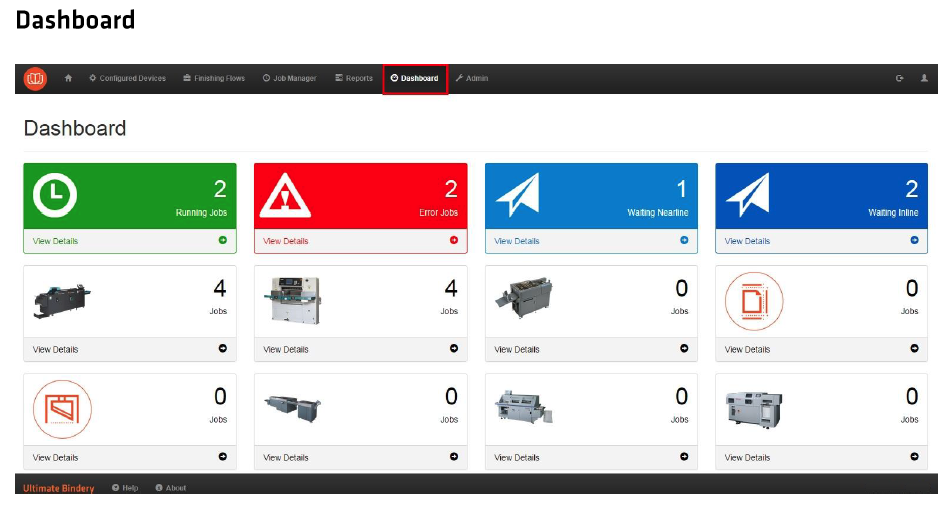Open the user profile icon

coord(924,78)
